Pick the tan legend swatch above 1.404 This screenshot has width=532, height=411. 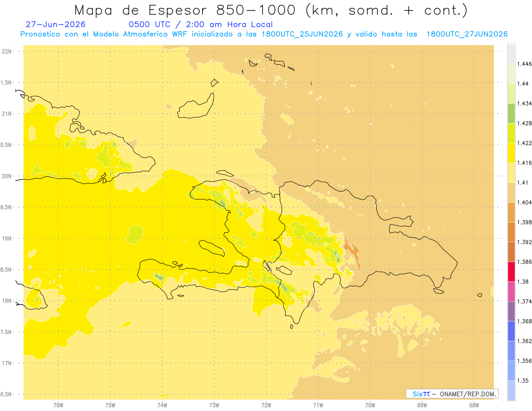point(511,192)
